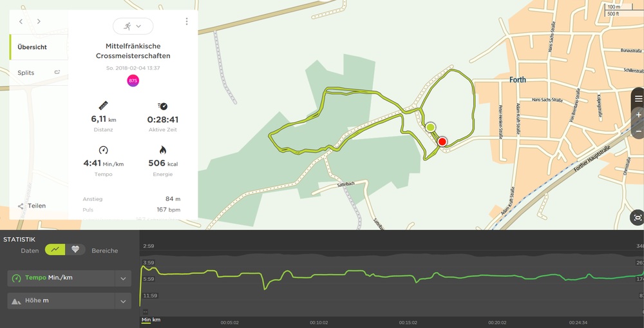Expand the Höhe m metric dropdown
Viewport: 644px width, 328px height.
[x=122, y=301]
